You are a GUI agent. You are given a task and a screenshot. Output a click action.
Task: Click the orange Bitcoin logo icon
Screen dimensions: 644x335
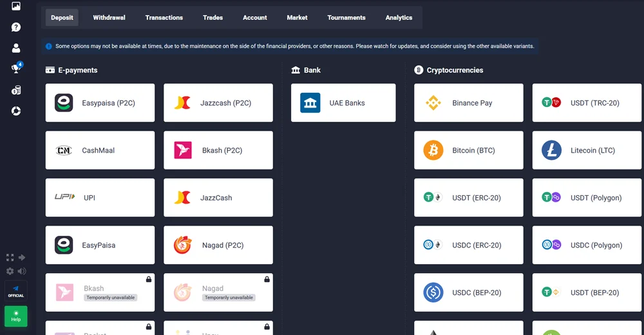[433, 150]
